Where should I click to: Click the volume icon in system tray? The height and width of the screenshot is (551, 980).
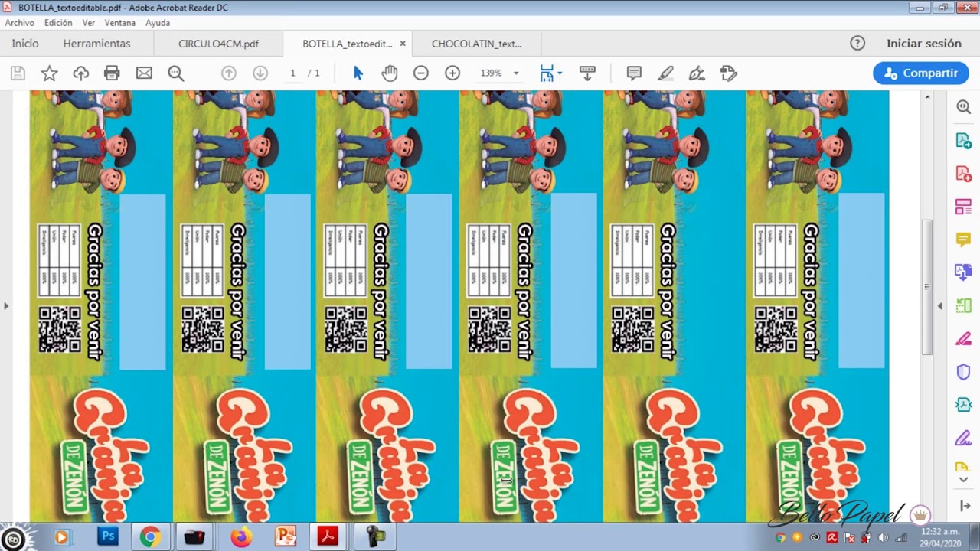pos(884,537)
